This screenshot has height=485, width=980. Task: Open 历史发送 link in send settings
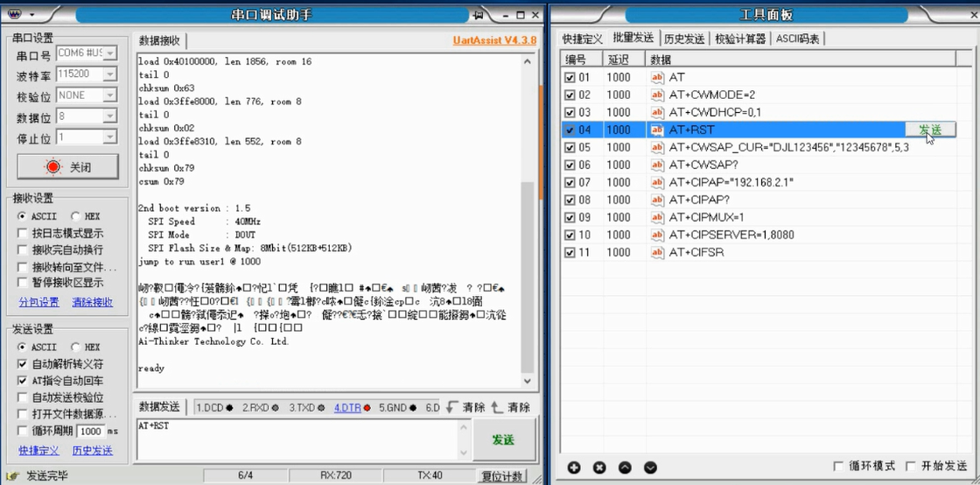click(x=93, y=451)
